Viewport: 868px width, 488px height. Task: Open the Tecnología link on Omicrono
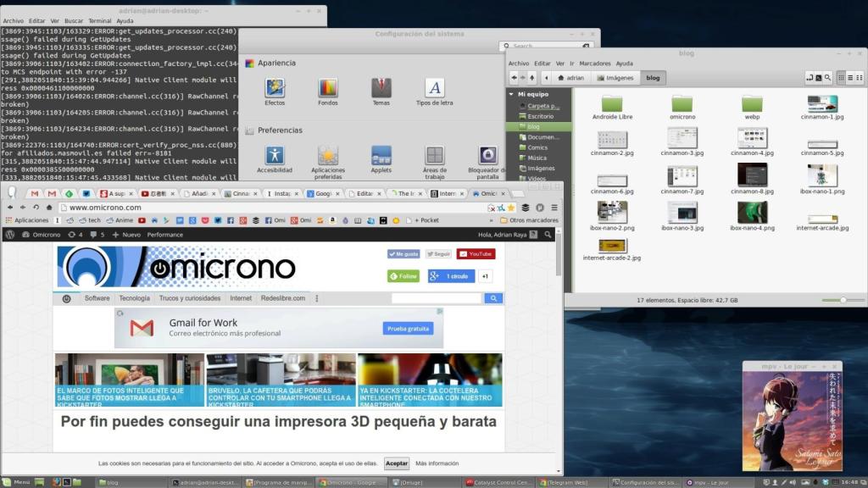134,298
